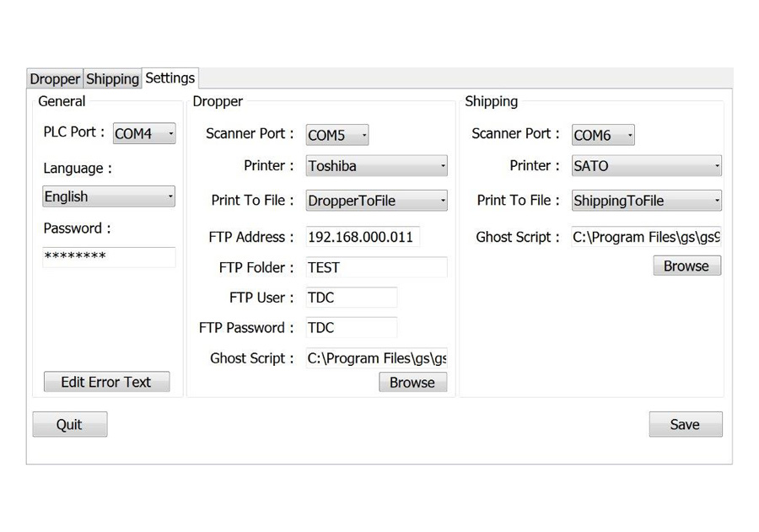This screenshot has width=759, height=532.
Task: Open the Language dropdown
Action: (x=109, y=196)
